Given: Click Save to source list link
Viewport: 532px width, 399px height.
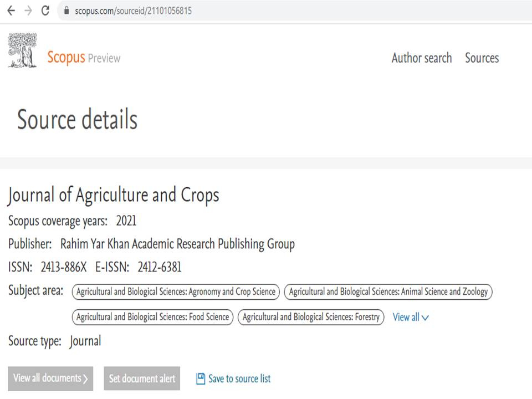Looking at the screenshot, I should [x=239, y=378].
